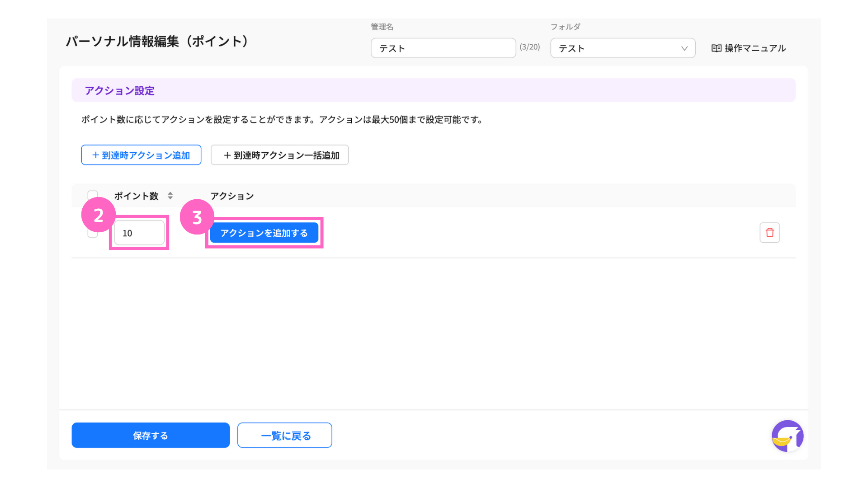Click 一覧に戻る button
The height and width of the screenshot is (488, 868).
285,436
